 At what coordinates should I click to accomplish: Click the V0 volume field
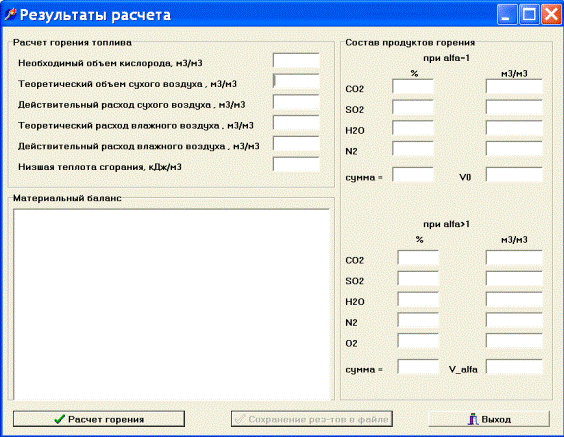click(x=514, y=175)
